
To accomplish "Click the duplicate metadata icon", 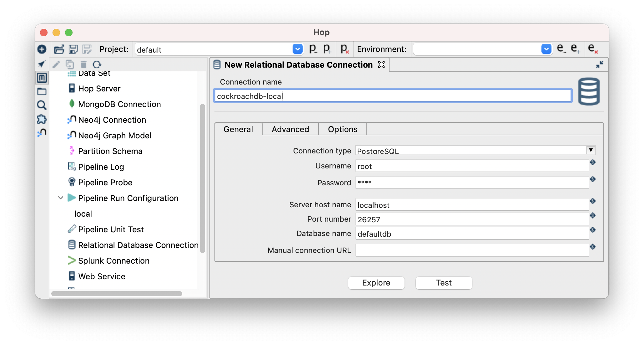I will (x=70, y=64).
